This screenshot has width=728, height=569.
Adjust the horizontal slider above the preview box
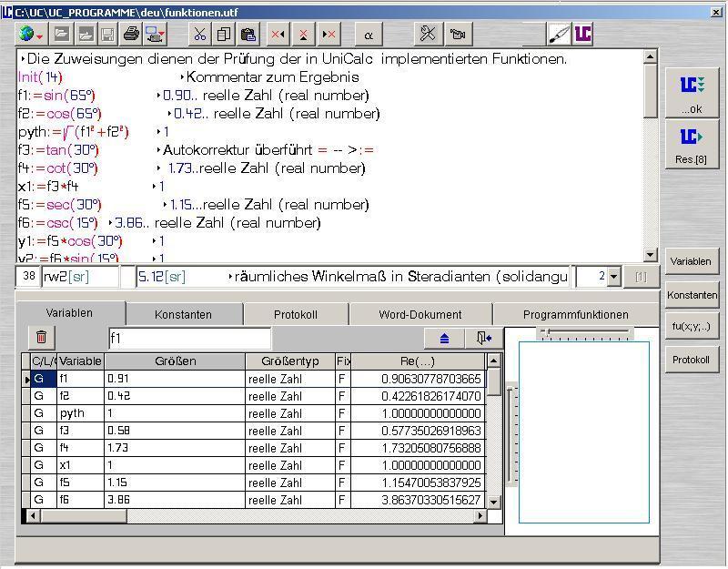point(585,331)
